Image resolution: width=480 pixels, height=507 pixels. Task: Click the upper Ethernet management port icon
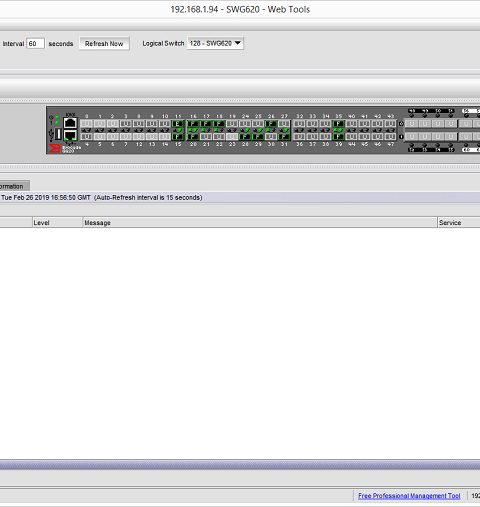click(70, 123)
